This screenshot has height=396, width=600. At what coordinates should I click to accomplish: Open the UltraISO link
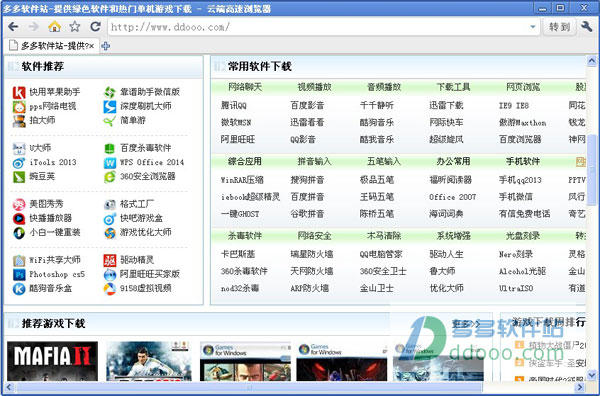(516, 288)
